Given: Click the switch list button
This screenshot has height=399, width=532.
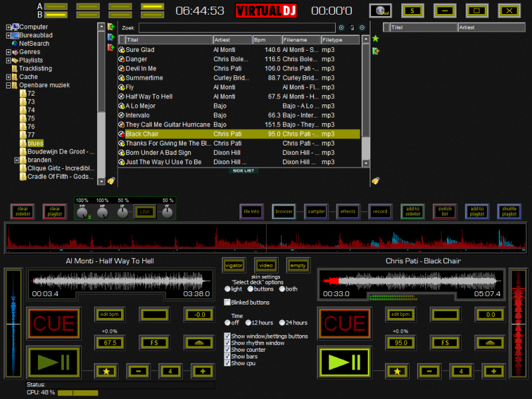Looking at the screenshot, I should pyautogui.click(x=445, y=211).
